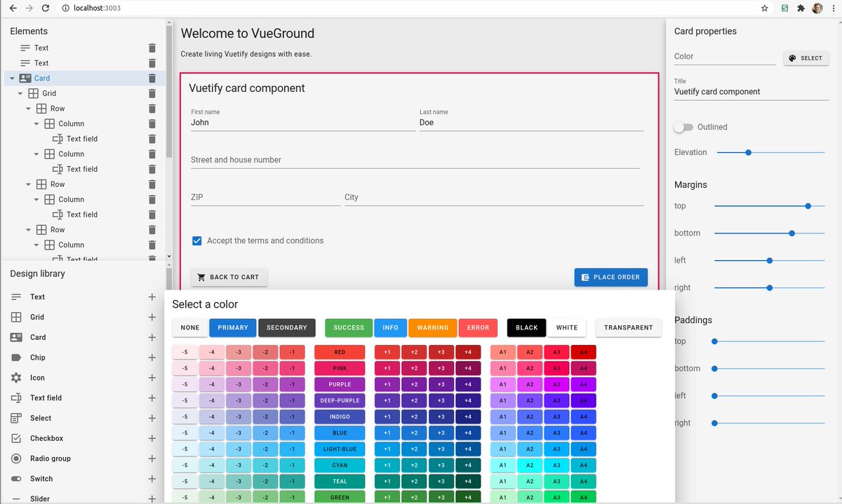Pick the TEAL base color swatch

click(340, 482)
